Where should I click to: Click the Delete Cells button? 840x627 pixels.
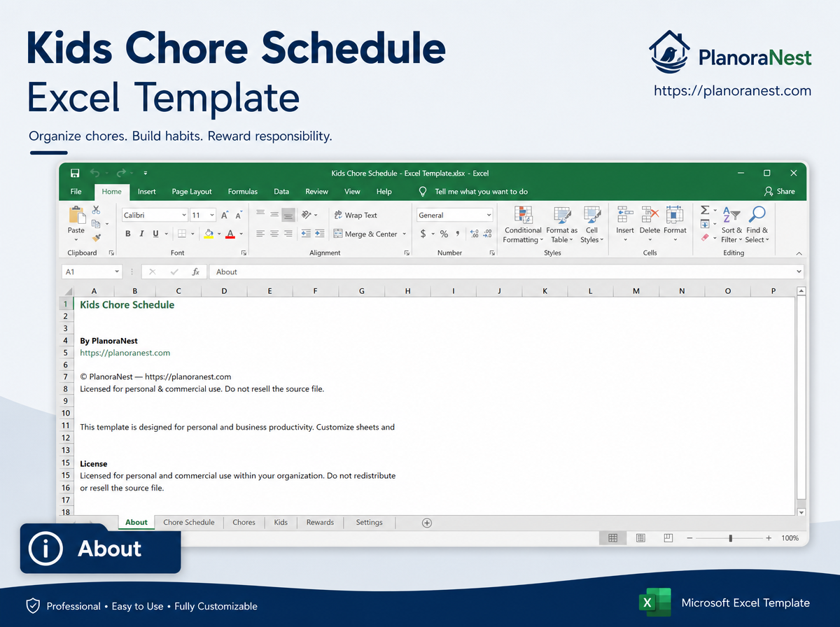[x=650, y=224]
